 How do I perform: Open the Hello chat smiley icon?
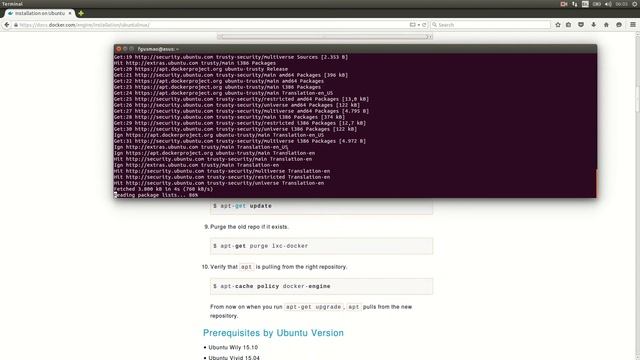pyautogui.click(x=619, y=25)
